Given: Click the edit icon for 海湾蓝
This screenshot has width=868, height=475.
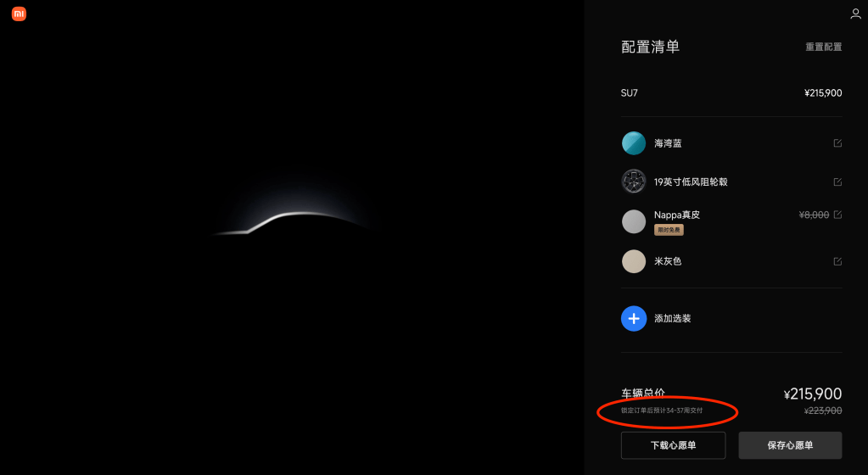Looking at the screenshot, I should 837,143.
